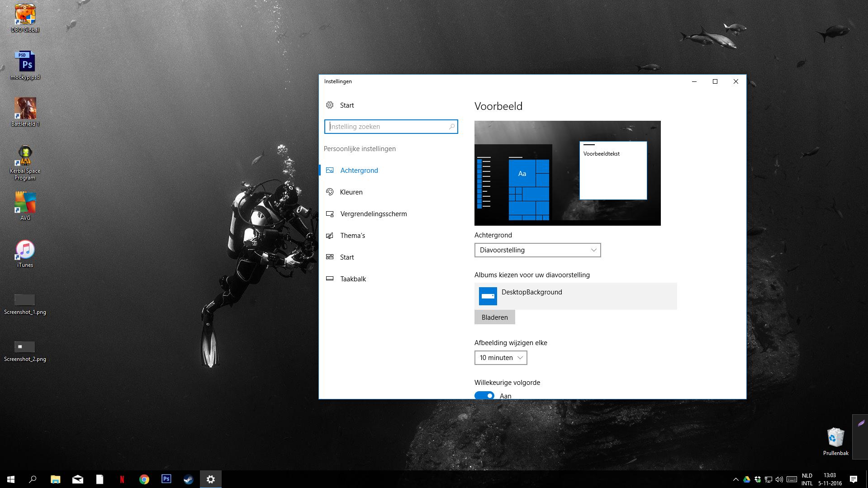Launch Steam from the taskbar

tap(188, 479)
